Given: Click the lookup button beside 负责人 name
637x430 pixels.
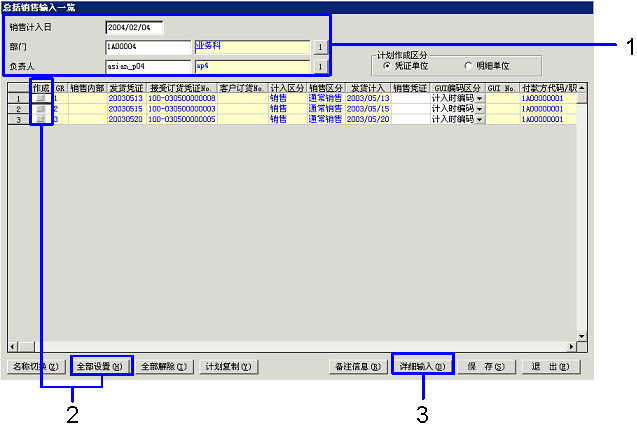Looking at the screenshot, I should (320, 67).
